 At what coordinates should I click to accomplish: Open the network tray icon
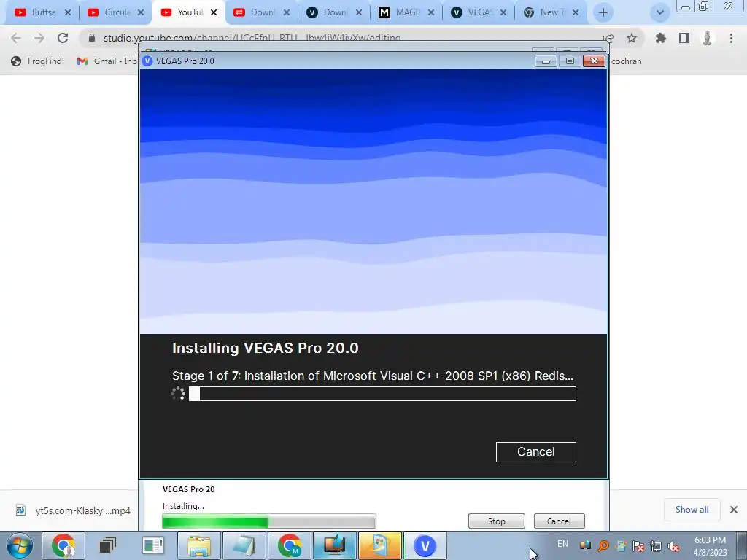[x=656, y=546]
